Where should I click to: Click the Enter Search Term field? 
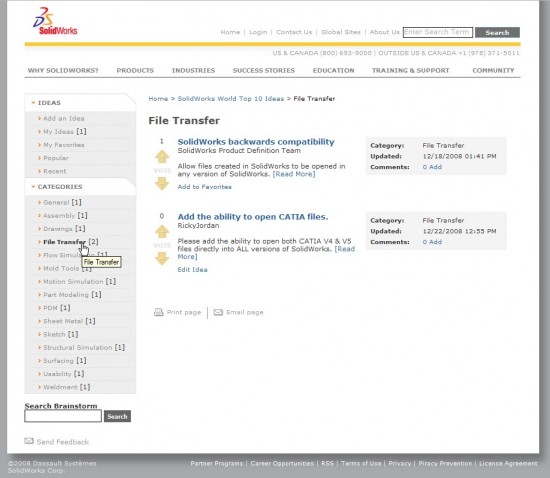click(438, 32)
